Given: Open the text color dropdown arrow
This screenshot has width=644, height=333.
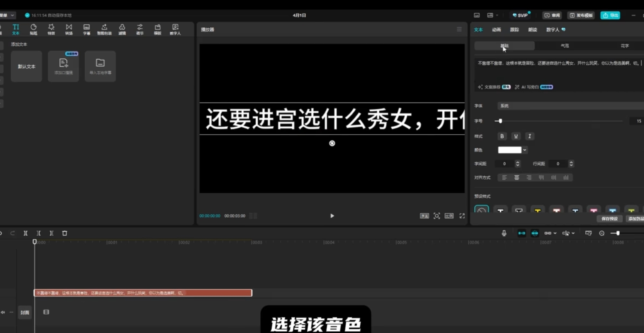Looking at the screenshot, I should (525, 150).
